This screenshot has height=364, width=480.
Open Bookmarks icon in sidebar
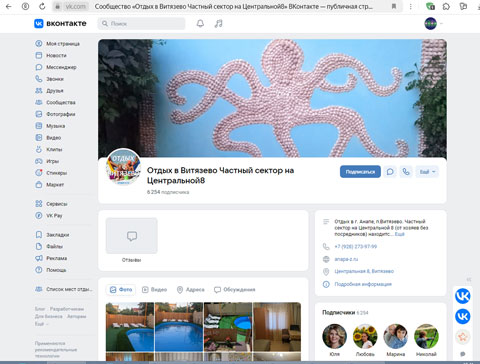tap(39, 235)
